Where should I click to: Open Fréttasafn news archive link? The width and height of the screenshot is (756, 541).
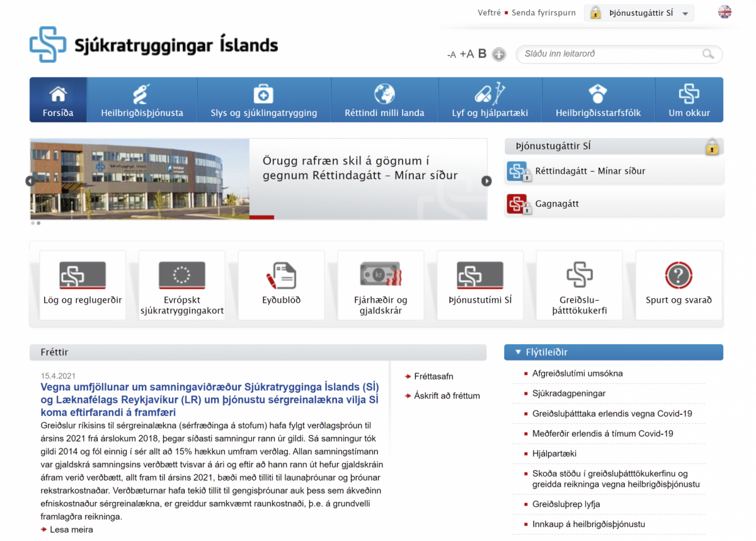pyautogui.click(x=433, y=376)
